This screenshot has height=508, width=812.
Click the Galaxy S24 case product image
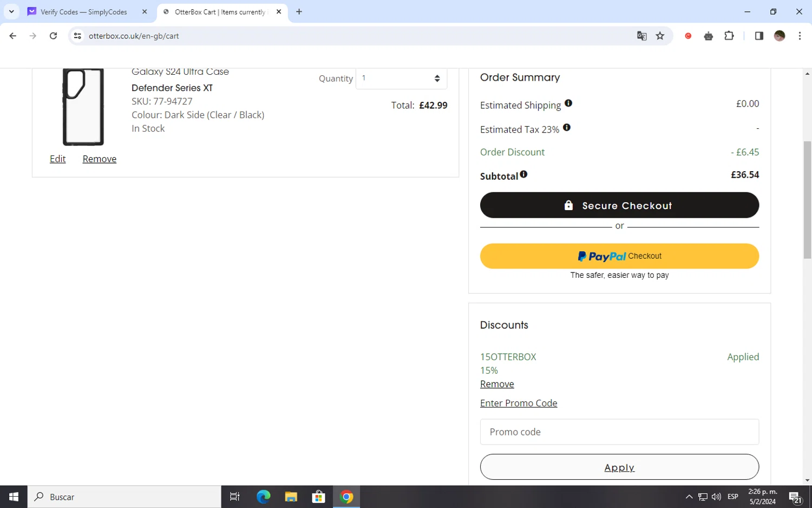(83, 107)
